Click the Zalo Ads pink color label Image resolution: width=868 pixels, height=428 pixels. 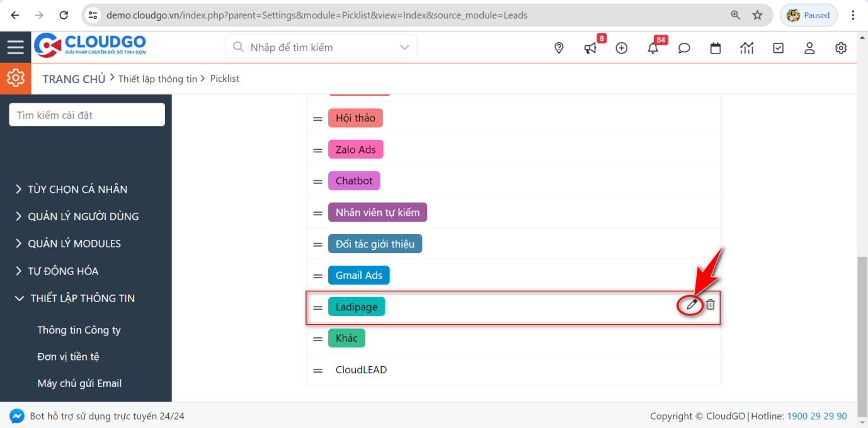pyautogui.click(x=355, y=150)
